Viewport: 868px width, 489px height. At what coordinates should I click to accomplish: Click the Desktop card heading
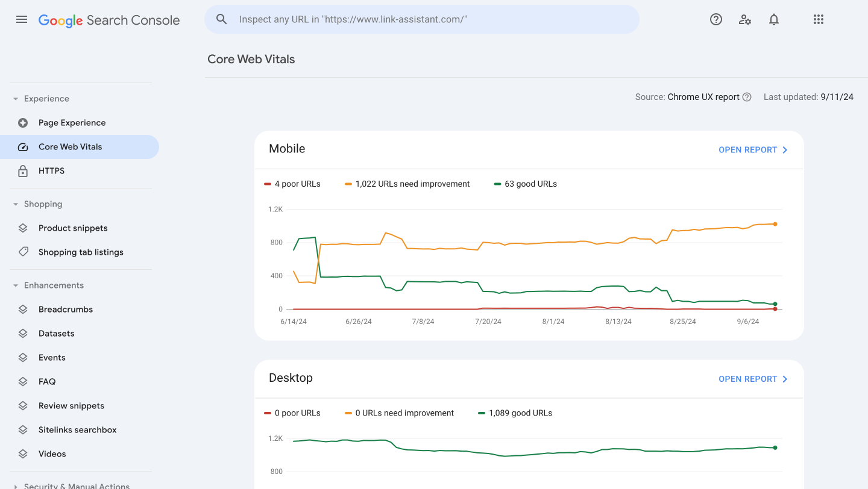[291, 378]
